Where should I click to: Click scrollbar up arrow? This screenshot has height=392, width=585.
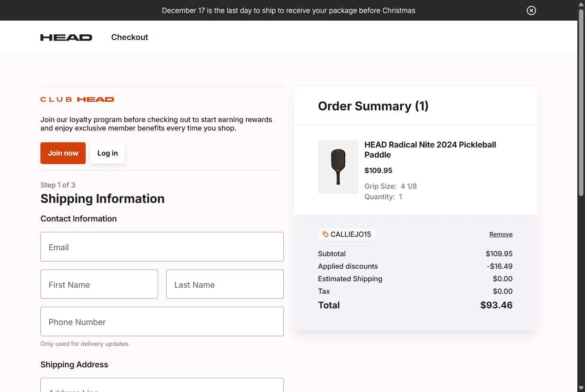(x=581, y=4)
